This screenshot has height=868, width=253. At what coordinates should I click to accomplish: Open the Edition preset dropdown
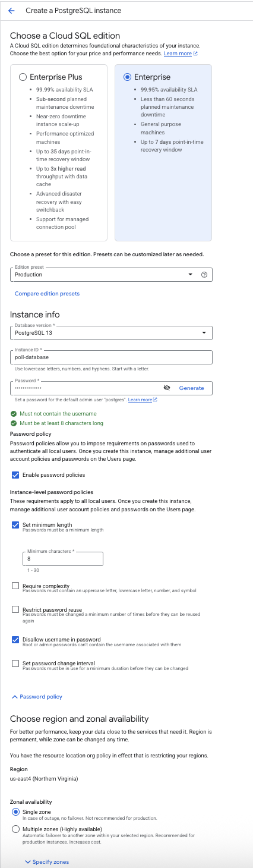[111, 275]
